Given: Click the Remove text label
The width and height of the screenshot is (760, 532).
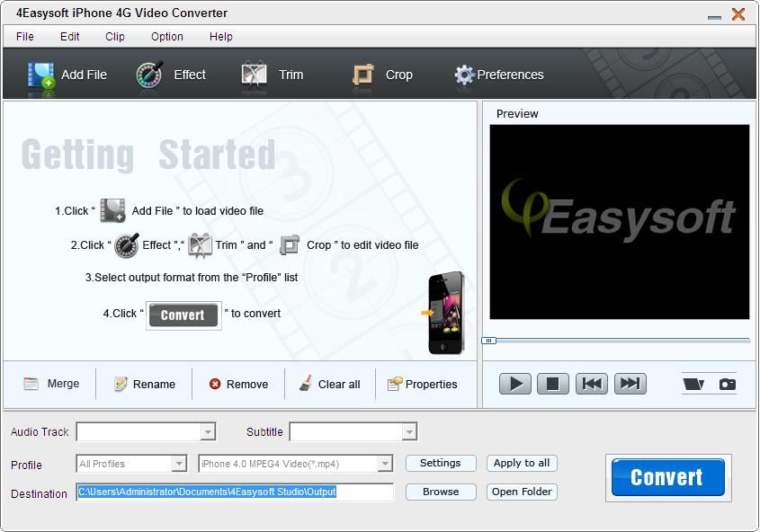Looking at the screenshot, I should [x=247, y=385].
